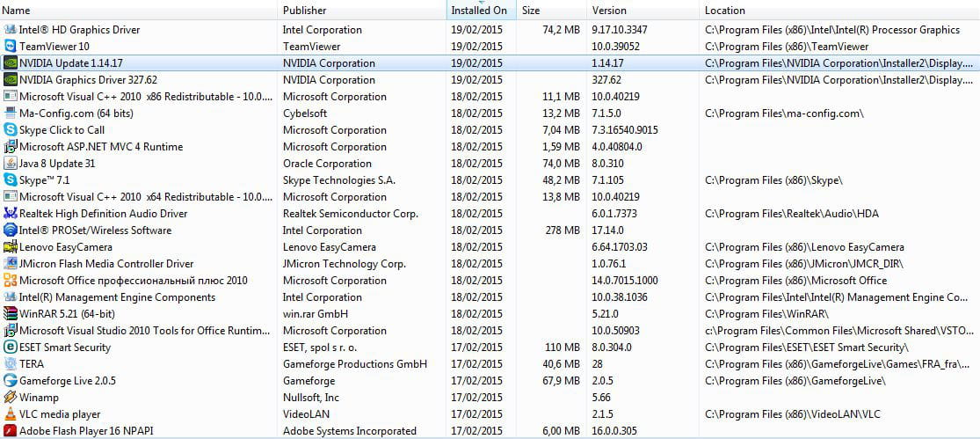
Task: Click the Skype 7.1 icon
Action: [10, 180]
